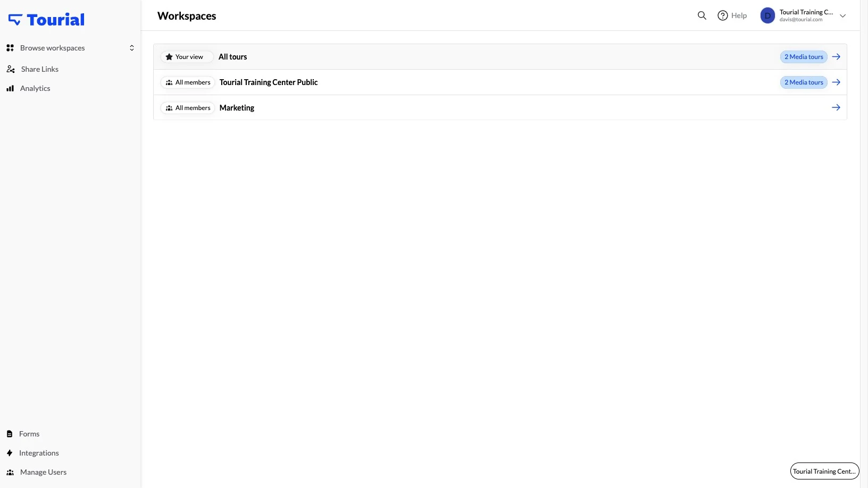The width and height of the screenshot is (868, 488).
Task: Click the Manage Users people icon
Action: (x=10, y=472)
